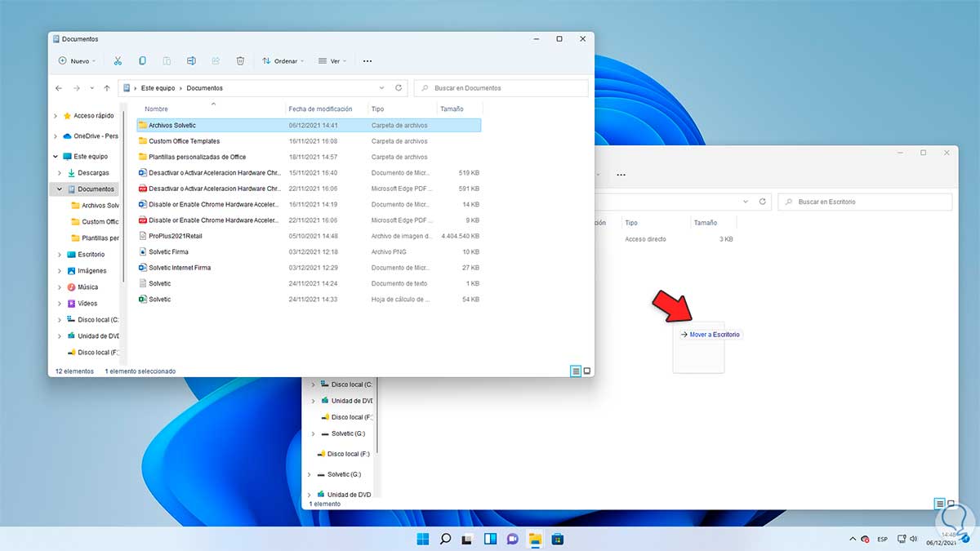Sort by Tipo column in Documentos
This screenshot has width=980, height=551.
377,109
